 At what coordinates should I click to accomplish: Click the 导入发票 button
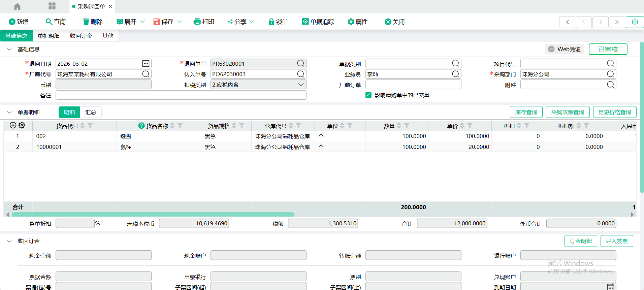616,241
